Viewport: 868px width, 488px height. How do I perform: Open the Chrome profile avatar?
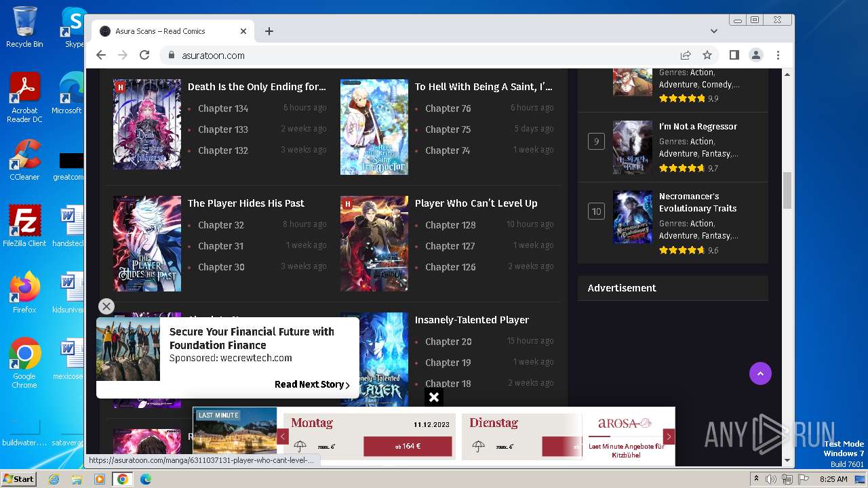pos(756,56)
